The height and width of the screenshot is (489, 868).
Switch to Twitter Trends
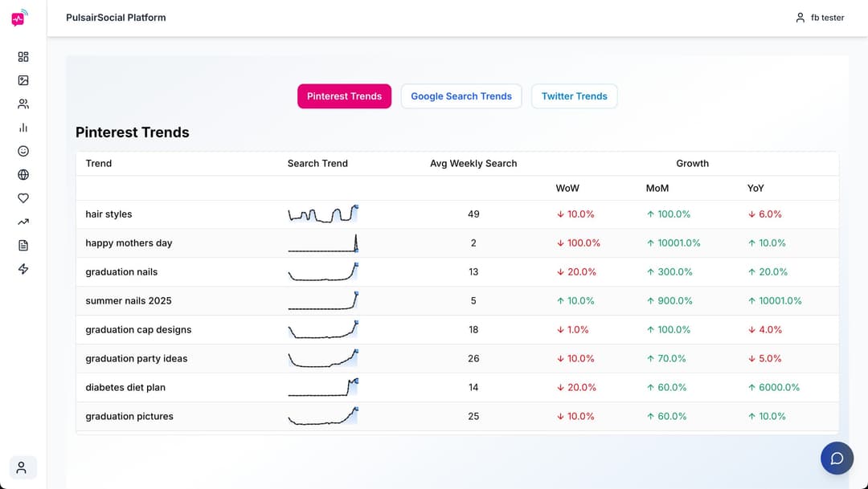[574, 96]
